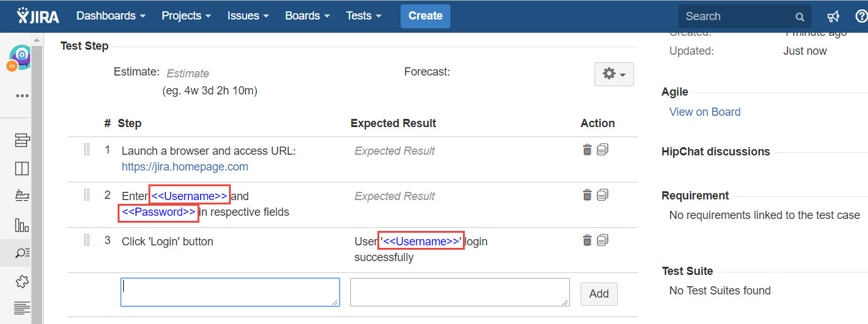Open the test step gear options dropdown

click(x=613, y=74)
